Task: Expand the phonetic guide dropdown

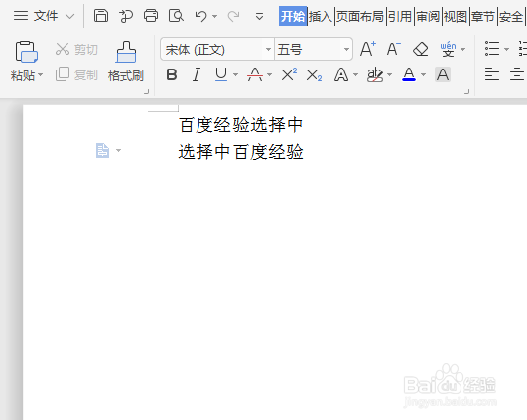Action: (x=463, y=49)
